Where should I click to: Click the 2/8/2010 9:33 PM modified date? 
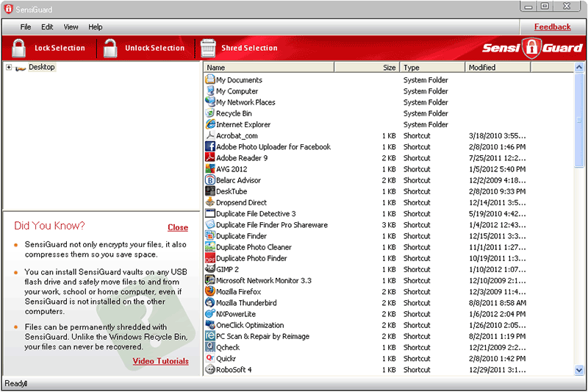(x=497, y=191)
